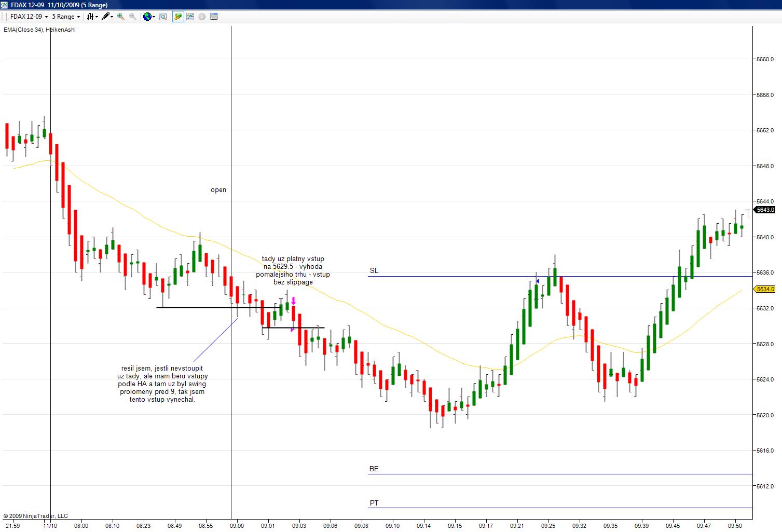Select the vertical line at 09:00 open
Viewport: 782px width, 532px height.
pyautogui.click(x=231, y=272)
